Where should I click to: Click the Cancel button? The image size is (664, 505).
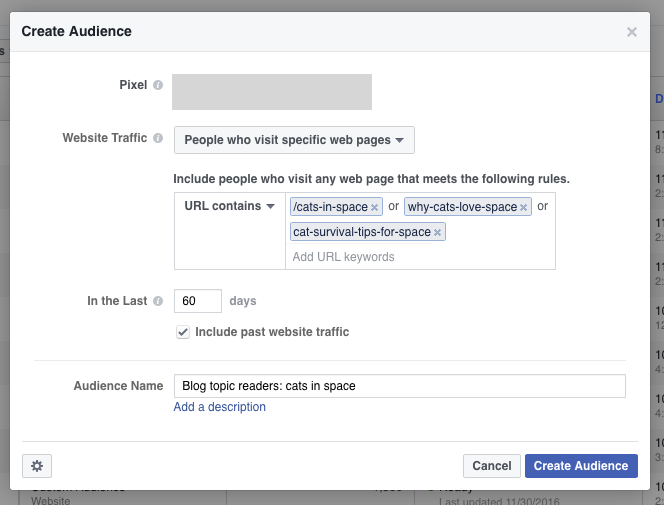click(x=492, y=466)
